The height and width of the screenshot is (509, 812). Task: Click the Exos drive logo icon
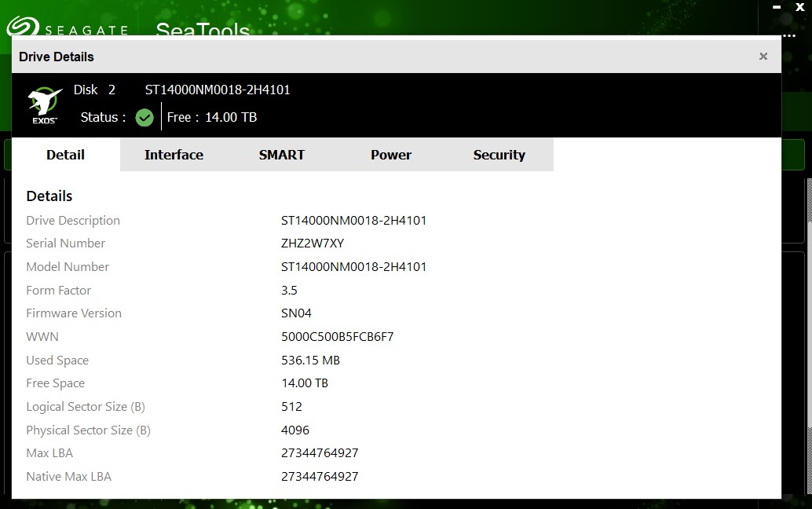tap(45, 104)
